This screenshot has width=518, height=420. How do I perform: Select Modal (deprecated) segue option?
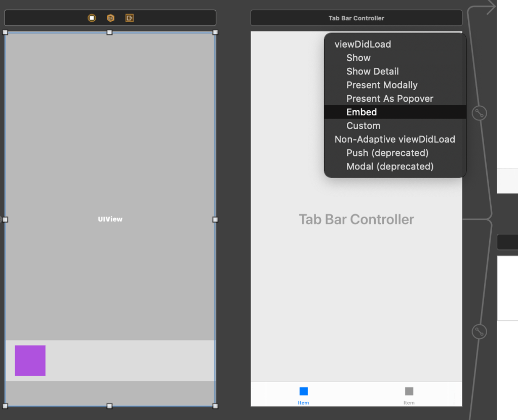click(x=390, y=166)
